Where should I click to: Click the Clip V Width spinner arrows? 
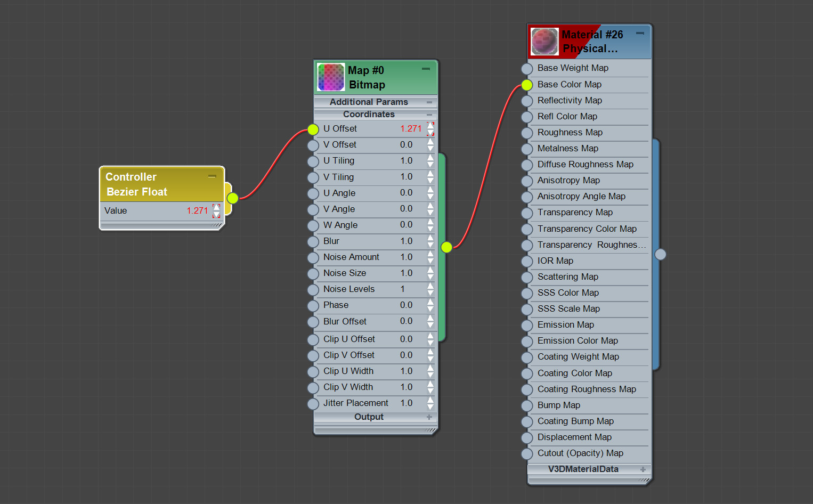(x=430, y=387)
